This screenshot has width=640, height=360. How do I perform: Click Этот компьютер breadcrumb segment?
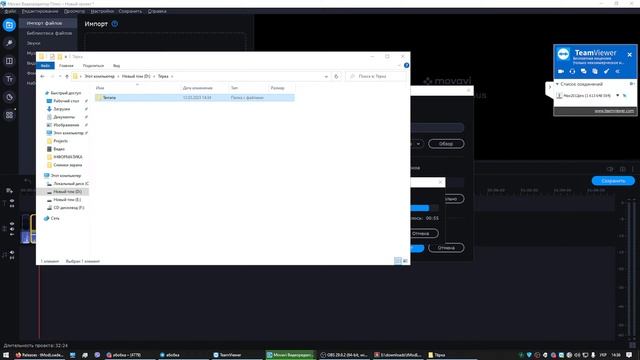point(100,76)
